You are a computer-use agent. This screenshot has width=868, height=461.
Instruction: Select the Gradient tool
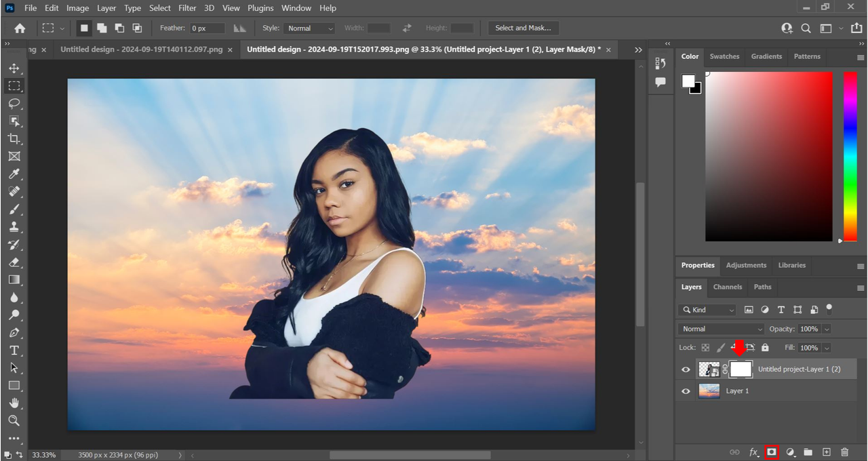[14, 280]
